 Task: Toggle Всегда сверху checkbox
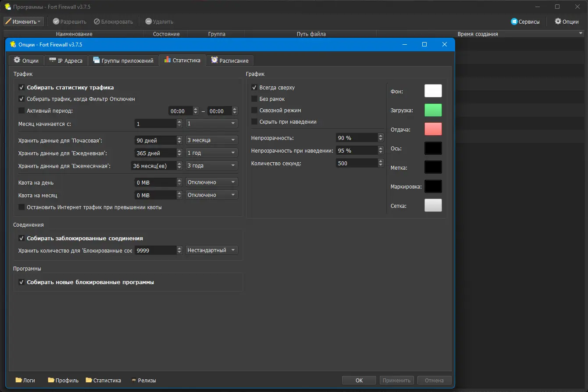(254, 88)
